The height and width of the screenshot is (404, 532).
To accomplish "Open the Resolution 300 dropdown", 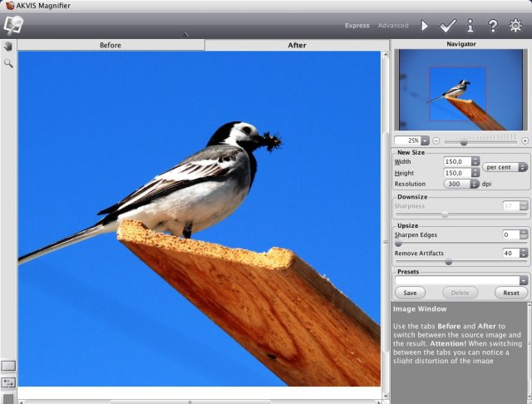I will pyautogui.click(x=461, y=184).
